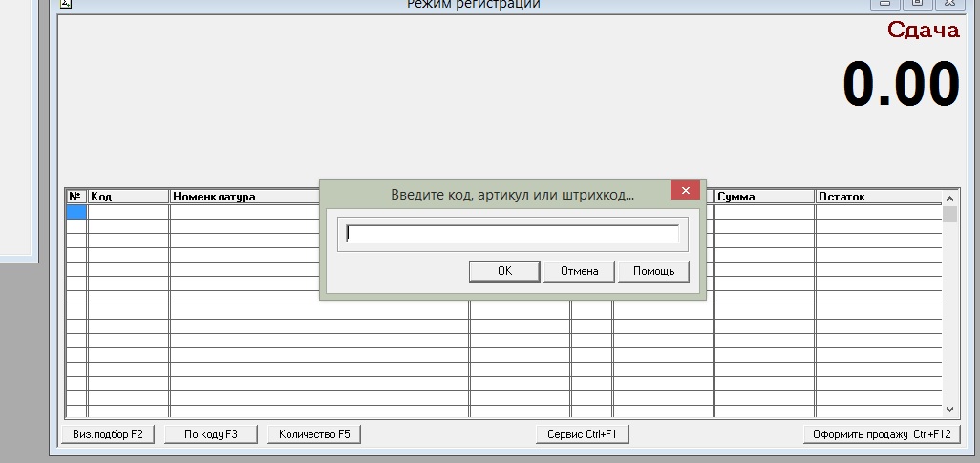Screen dimensions: 980x463
Task: Click the vertical scrollbar thumb in table
Action: [x=949, y=214]
